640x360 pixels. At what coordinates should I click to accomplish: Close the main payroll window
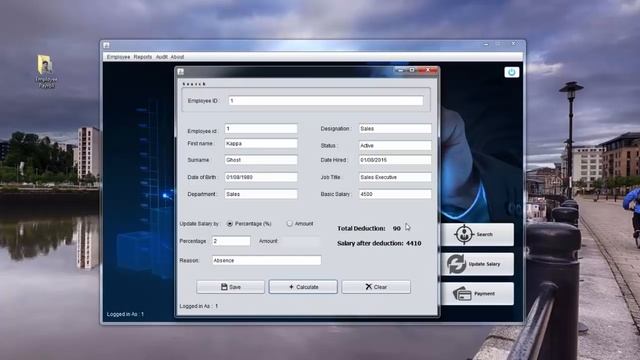point(513,43)
